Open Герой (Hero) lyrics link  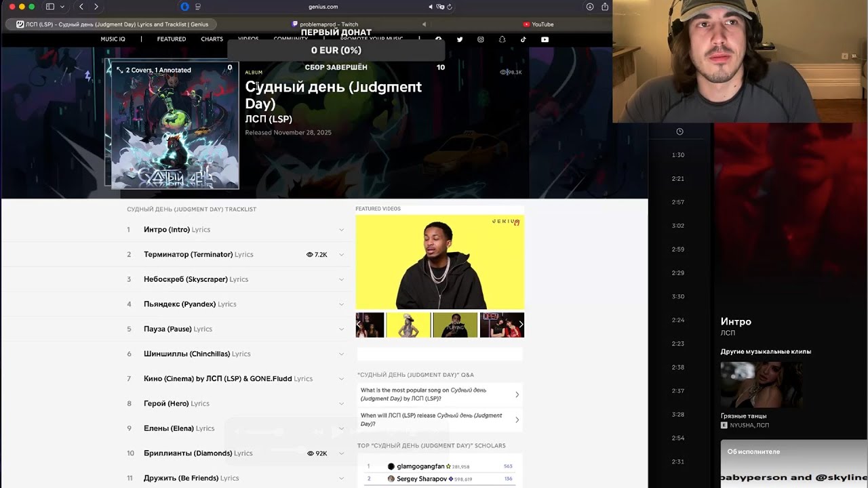tap(176, 404)
